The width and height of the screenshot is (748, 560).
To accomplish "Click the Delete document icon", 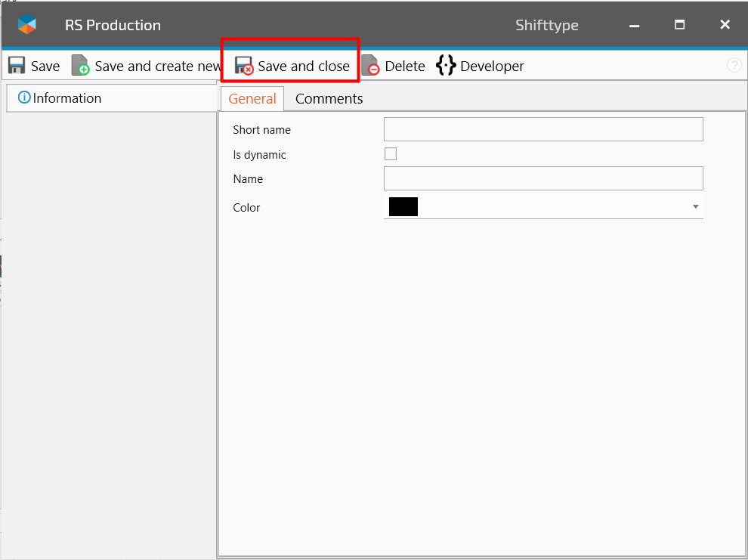I will coord(370,66).
